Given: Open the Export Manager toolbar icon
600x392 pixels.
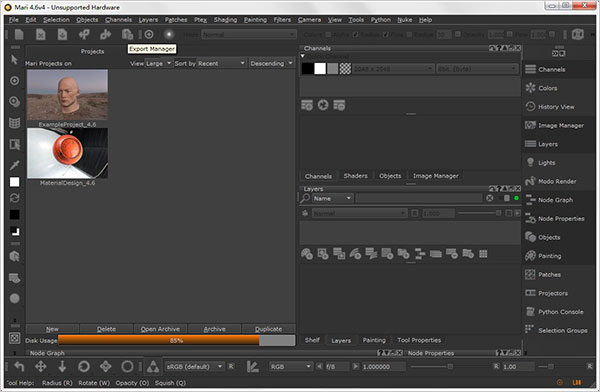Looking at the screenshot, I should pos(127,34).
